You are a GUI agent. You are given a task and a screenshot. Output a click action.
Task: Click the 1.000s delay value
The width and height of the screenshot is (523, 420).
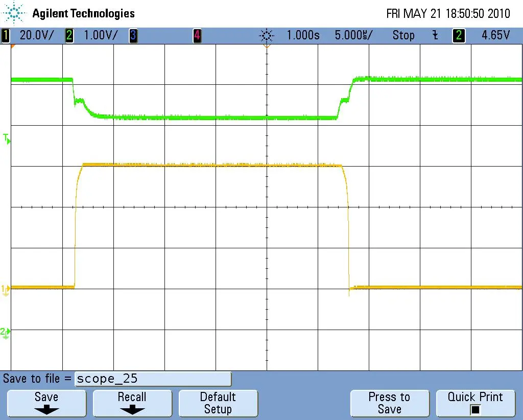[303, 35]
